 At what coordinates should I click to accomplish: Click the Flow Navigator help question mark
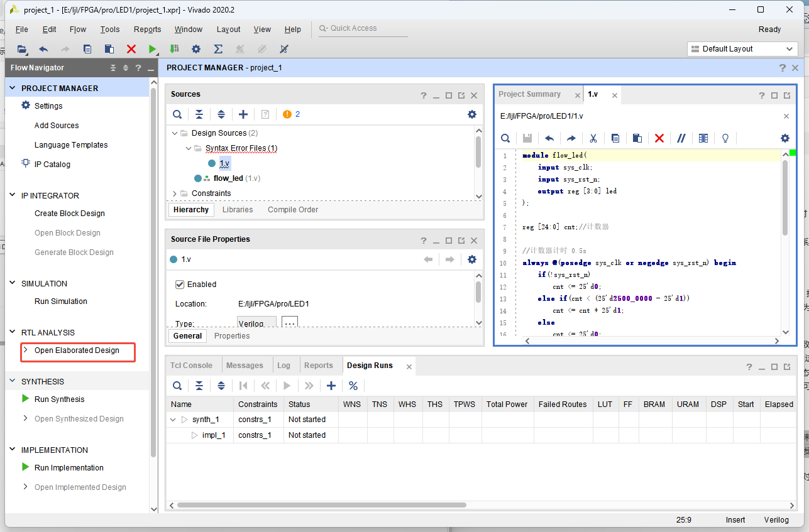point(138,68)
